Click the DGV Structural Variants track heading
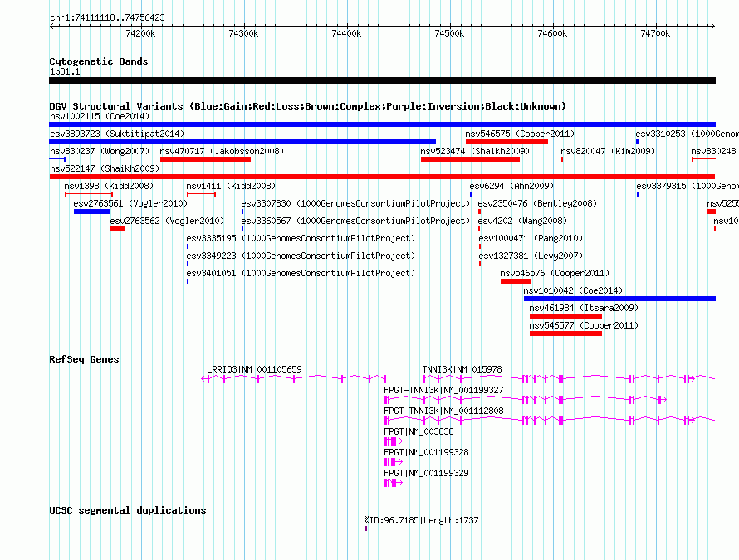Image resolution: width=739 pixels, height=560 pixels. coord(308,106)
